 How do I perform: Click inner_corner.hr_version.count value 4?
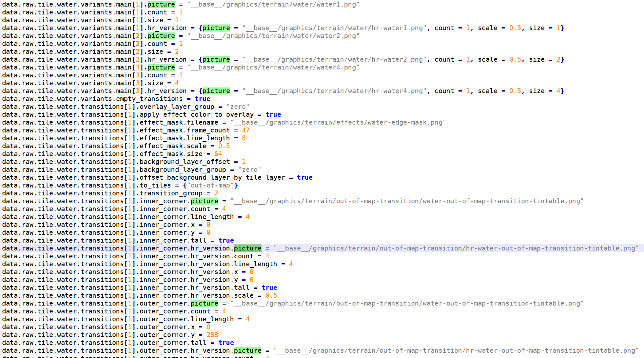click(267, 256)
